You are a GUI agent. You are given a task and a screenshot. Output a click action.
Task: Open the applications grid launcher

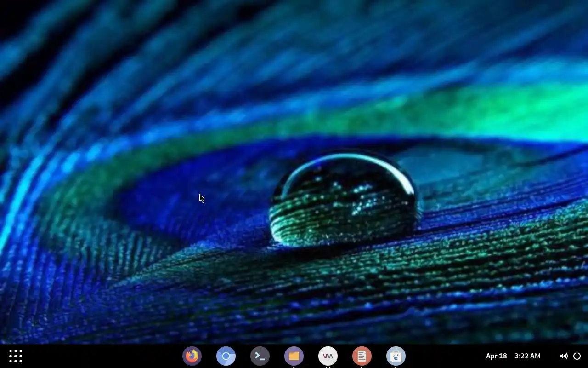[x=16, y=356]
